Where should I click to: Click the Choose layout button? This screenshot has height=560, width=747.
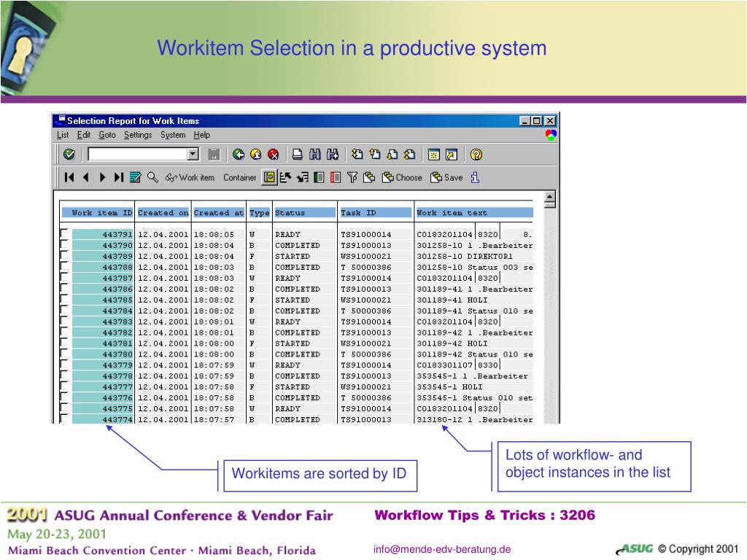pos(402,178)
